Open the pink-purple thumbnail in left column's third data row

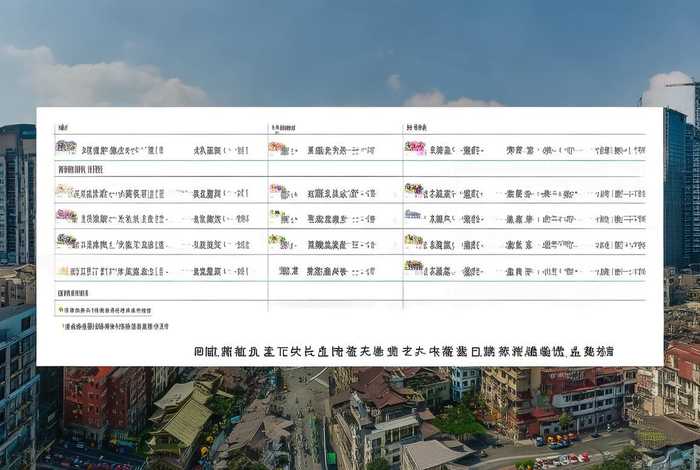(66, 216)
